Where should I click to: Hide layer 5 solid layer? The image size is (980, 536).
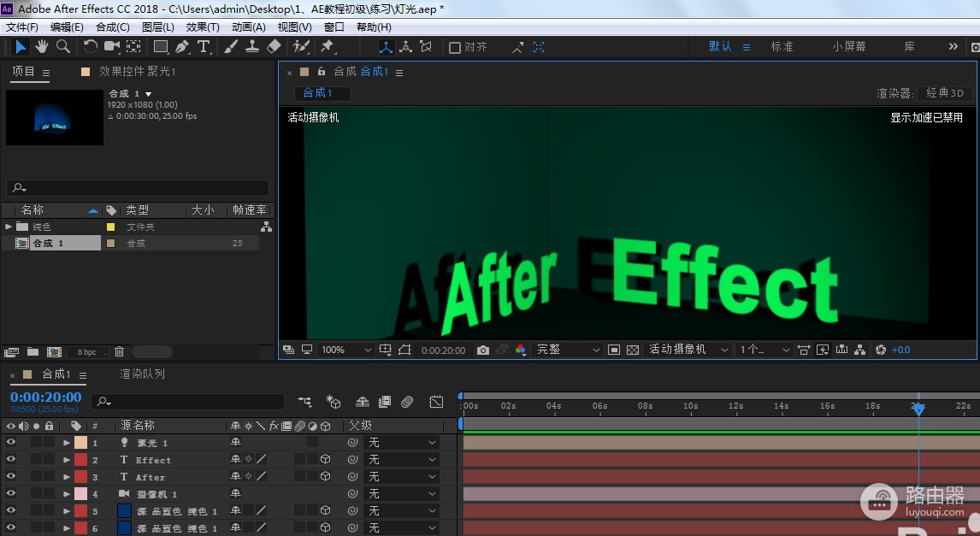click(10, 510)
